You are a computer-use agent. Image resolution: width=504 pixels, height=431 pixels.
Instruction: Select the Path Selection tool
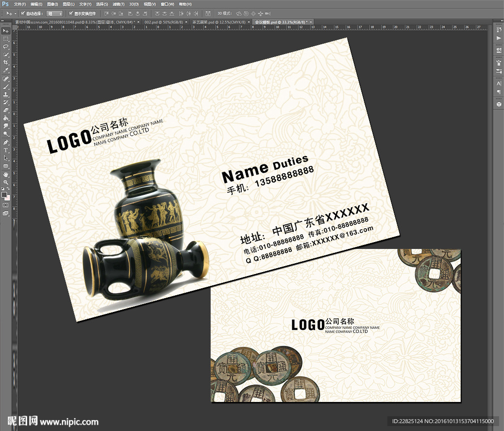(x=6, y=158)
